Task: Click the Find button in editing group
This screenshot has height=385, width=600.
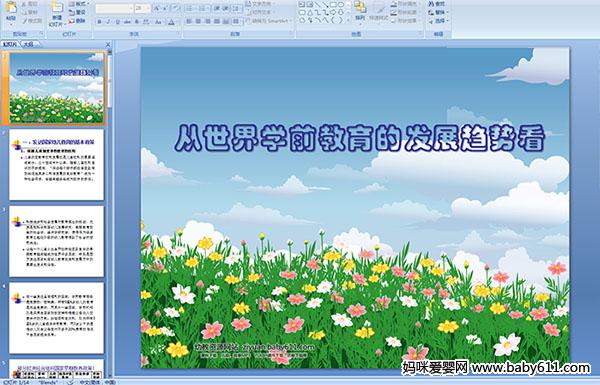Action: click(437, 4)
